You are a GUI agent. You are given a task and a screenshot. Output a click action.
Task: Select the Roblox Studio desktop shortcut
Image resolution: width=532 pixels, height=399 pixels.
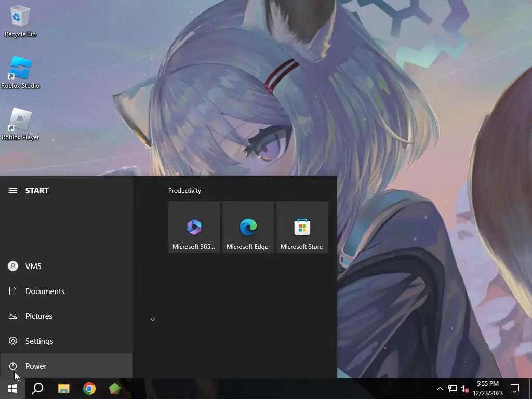point(20,73)
